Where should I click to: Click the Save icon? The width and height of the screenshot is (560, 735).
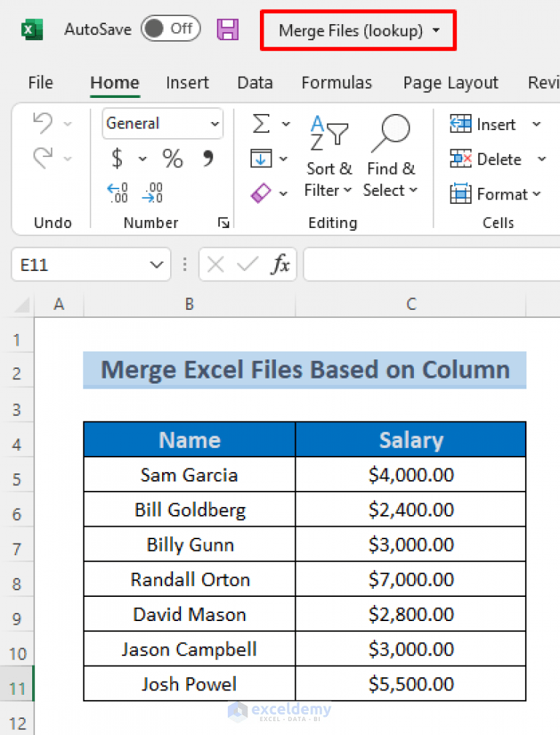pyautogui.click(x=228, y=29)
